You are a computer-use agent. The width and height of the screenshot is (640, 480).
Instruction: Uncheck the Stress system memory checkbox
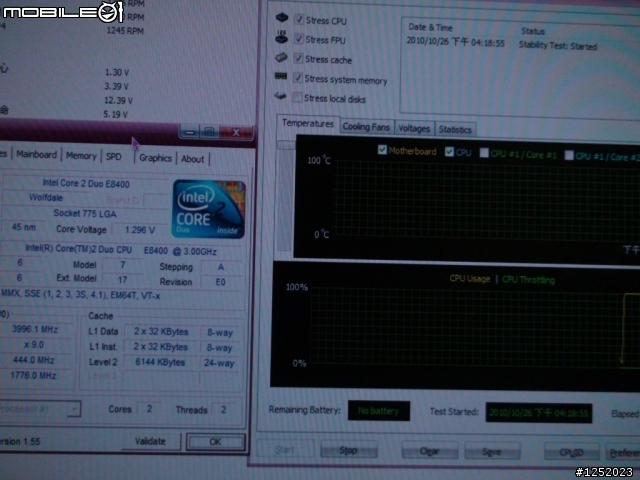[298, 78]
